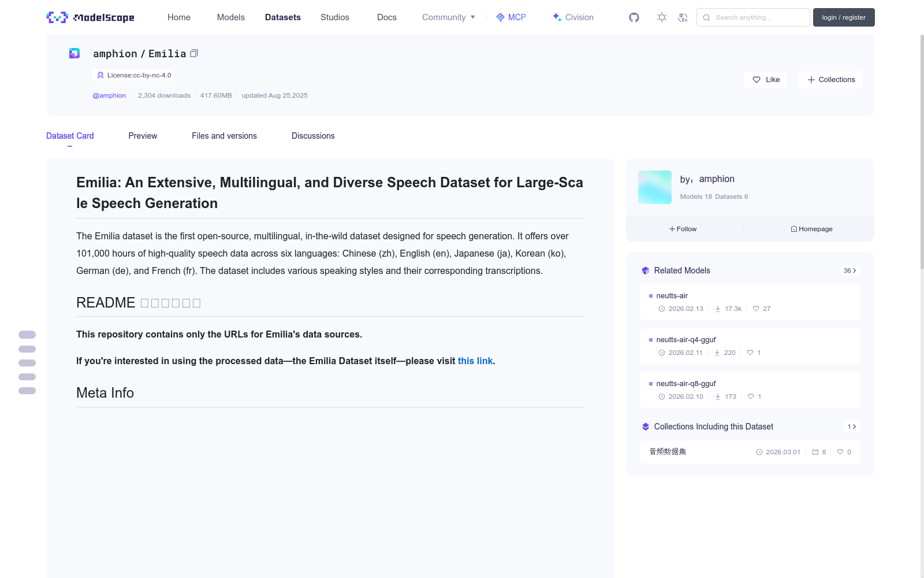Open the "this link" hyperlink
Viewport: 924px width, 578px height.
tap(475, 361)
